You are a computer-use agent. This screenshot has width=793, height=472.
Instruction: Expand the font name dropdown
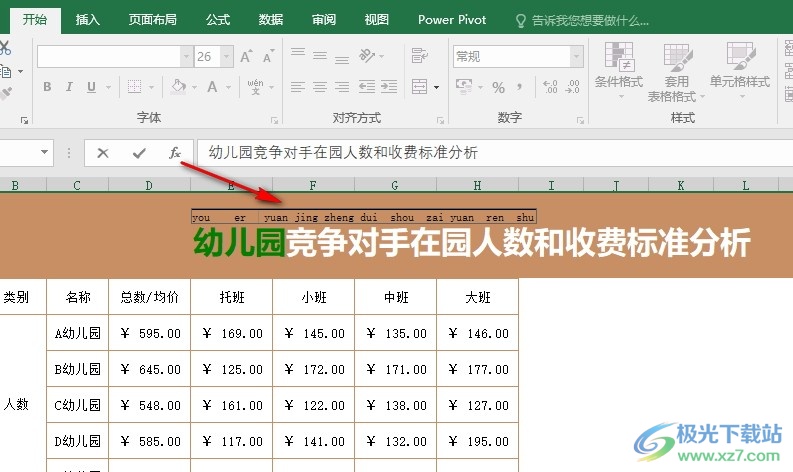[187, 56]
